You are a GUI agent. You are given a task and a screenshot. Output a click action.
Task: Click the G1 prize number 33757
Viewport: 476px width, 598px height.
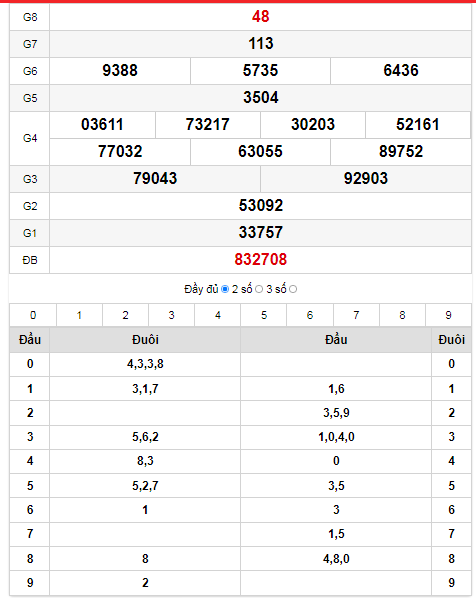pos(261,233)
